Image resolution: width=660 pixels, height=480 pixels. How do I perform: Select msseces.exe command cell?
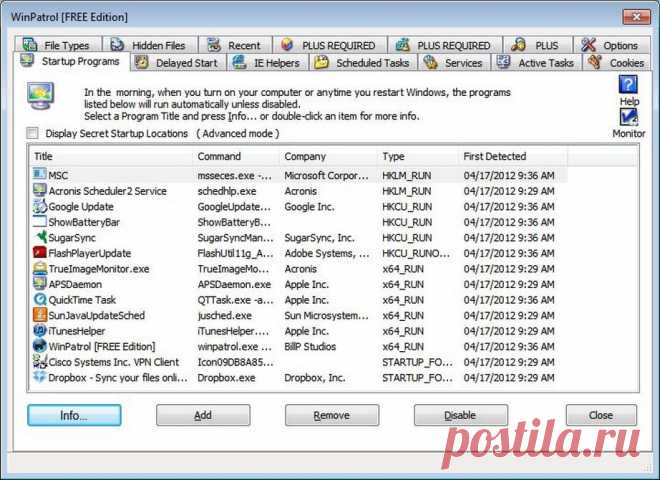click(234, 175)
